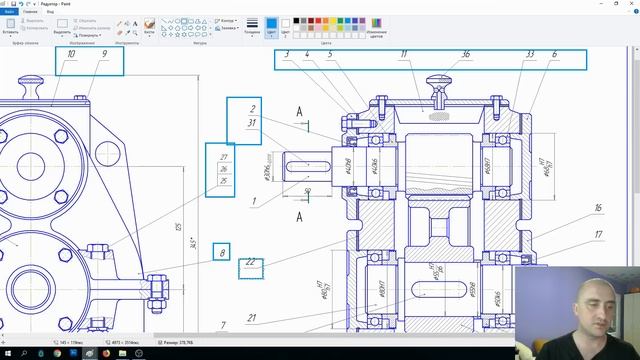Select the Color picker eyedropper tool

128,33
